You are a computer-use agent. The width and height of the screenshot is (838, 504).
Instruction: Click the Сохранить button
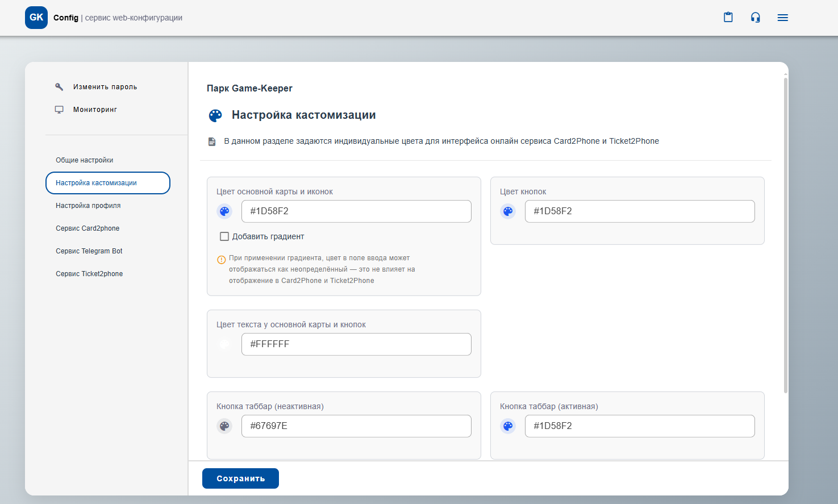[240, 478]
